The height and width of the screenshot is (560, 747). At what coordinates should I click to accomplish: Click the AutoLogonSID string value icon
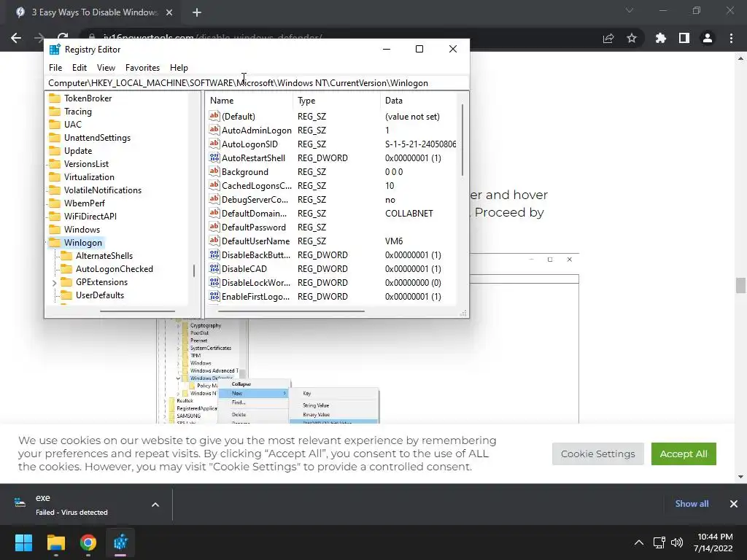214,144
